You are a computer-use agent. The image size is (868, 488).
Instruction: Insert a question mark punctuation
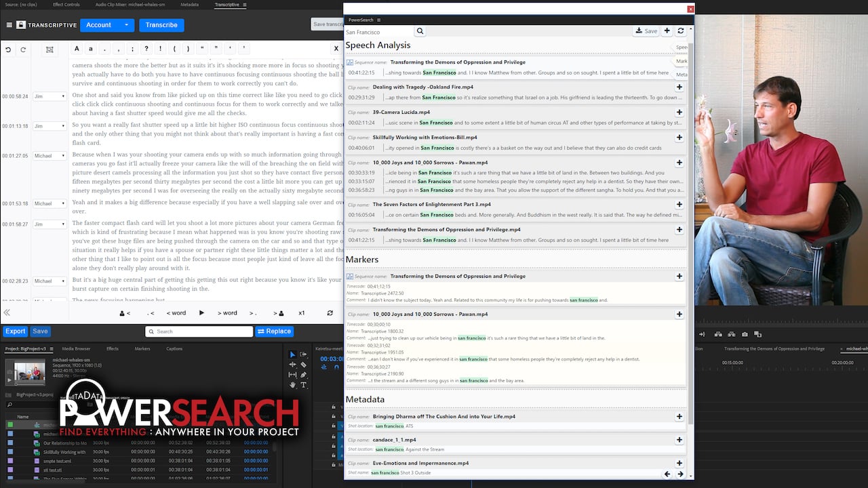click(x=147, y=49)
